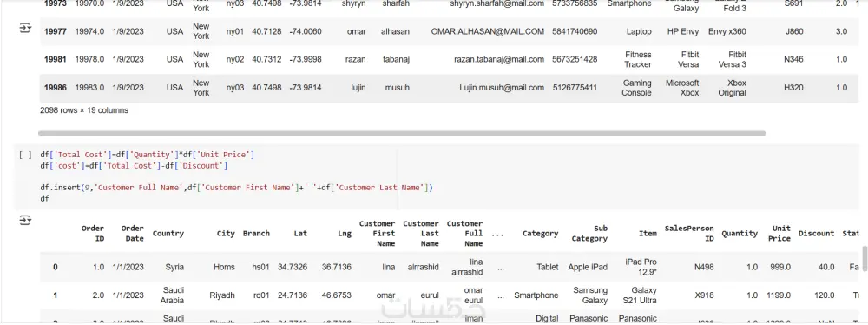
Task: Click salesperson ID H320
Action: click(794, 88)
